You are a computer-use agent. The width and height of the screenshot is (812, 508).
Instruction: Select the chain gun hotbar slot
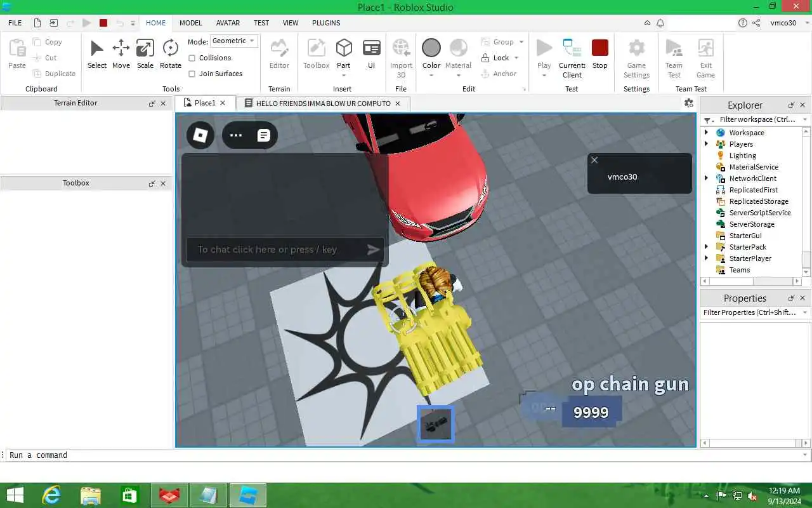click(436, 424)
